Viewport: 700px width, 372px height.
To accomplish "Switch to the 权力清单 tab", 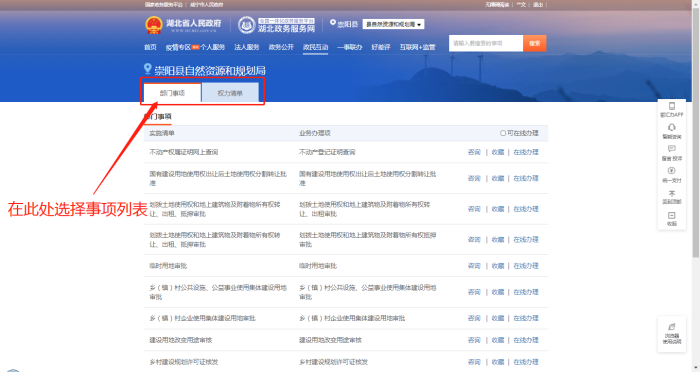I will (x=230, y=93).
